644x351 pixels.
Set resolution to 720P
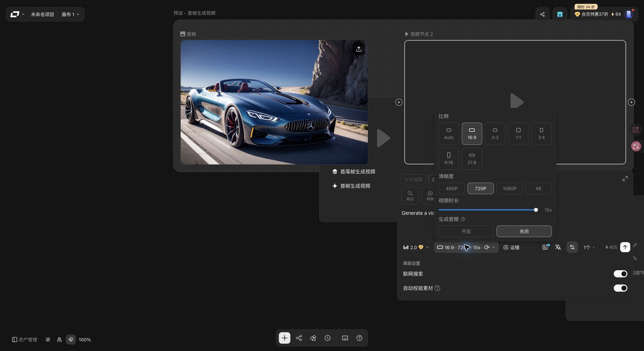click(480, 188)
